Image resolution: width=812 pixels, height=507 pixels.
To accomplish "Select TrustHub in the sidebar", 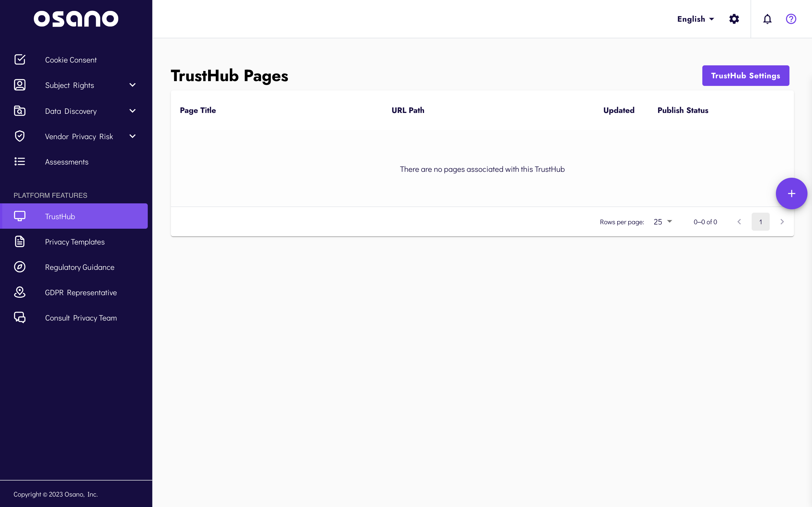I will 60,216.
